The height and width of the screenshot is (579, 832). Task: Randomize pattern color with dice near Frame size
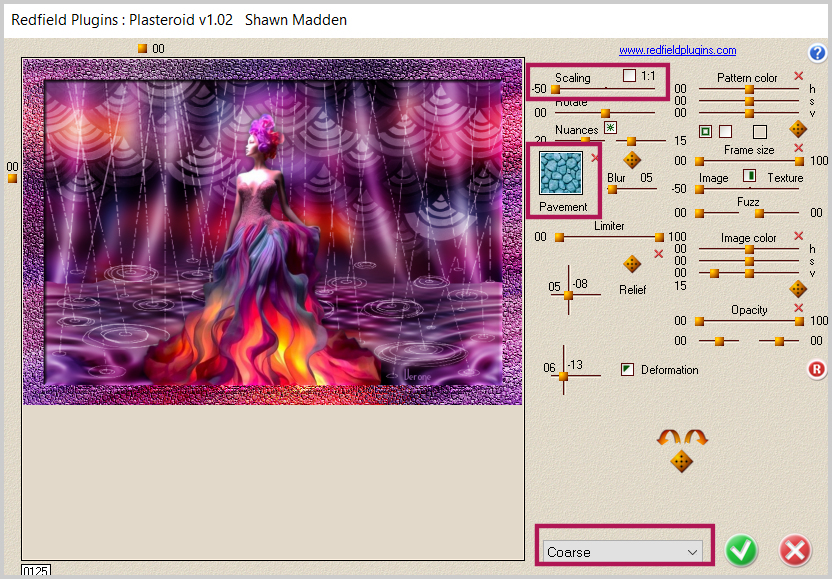coord(798,128)
